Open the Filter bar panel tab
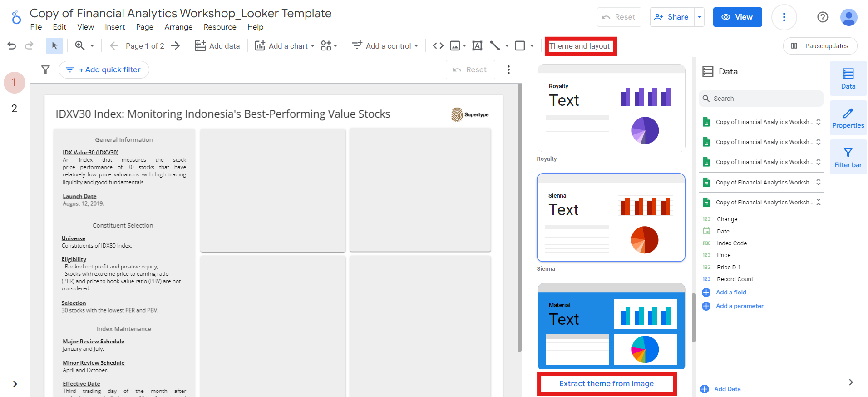 [848, 157]
